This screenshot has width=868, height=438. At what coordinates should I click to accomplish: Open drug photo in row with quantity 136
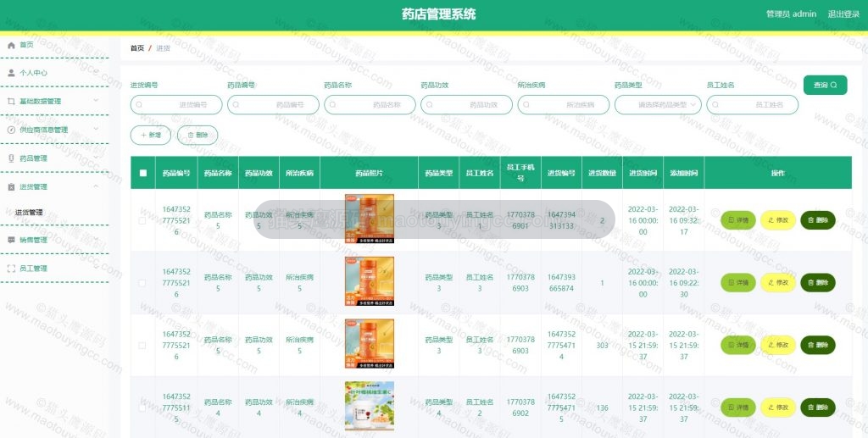coord(370,406)
